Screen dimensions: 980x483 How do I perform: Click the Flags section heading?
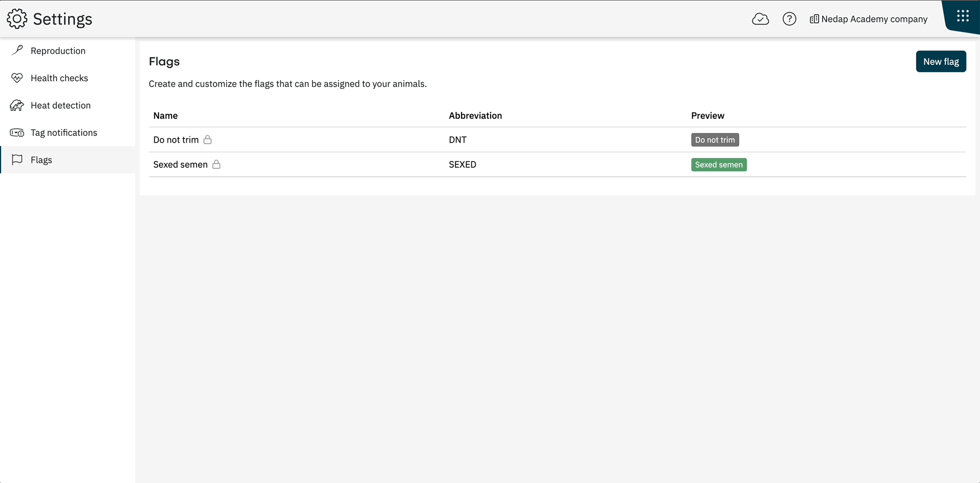[x=164, y=61]
